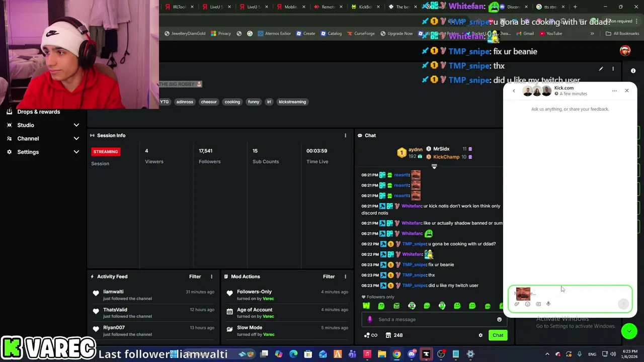Click the green W emote in chat
Image resolution: width=644 pixels, height=362 pixels.
pyautogui.click(x=366, y=306)
